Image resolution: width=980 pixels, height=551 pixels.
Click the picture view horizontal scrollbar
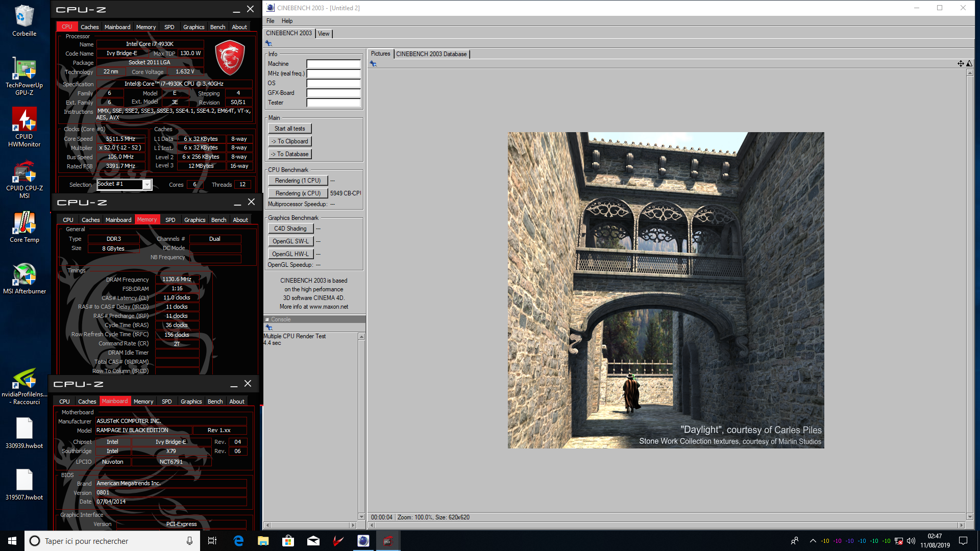click(x=666, y=525)
